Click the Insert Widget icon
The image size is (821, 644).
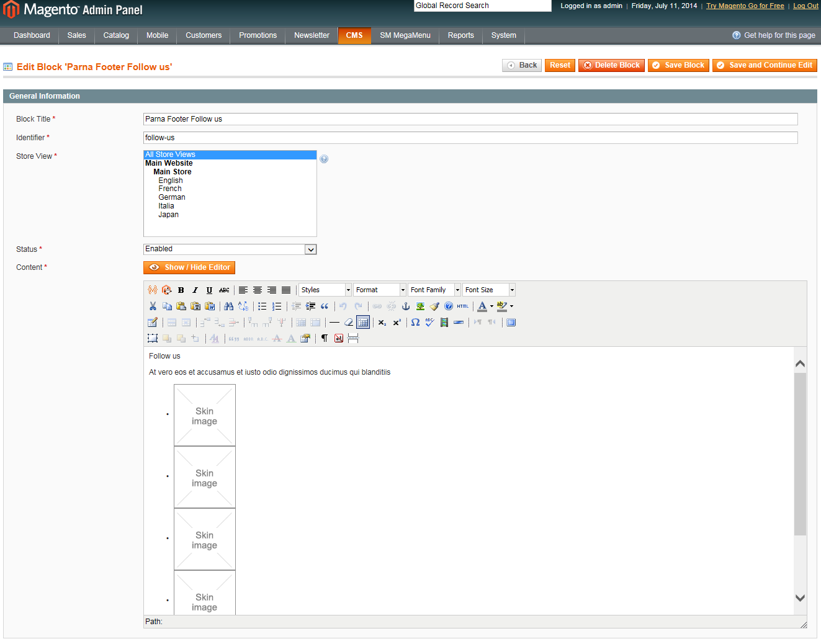click(166, 290)
